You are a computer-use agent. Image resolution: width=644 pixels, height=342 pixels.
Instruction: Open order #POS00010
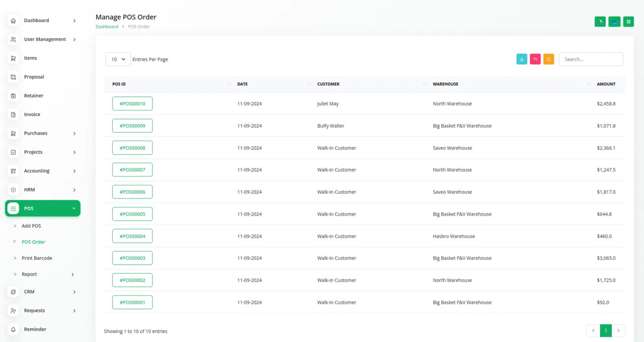pyautogui.click(x=132, y=104)
